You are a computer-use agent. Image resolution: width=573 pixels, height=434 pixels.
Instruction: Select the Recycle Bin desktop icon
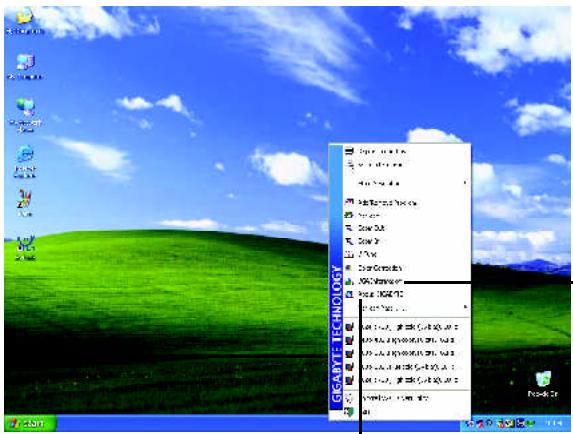click(x=543, y=384)
